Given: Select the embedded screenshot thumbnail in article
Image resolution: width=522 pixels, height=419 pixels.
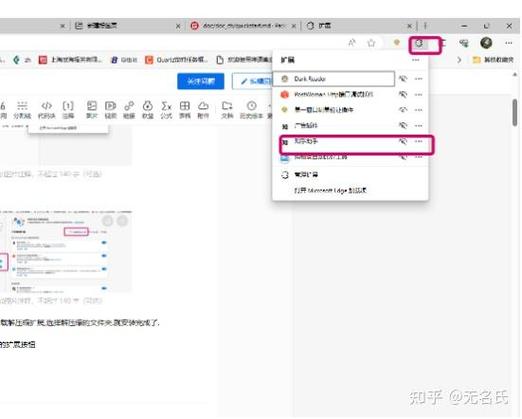Looking at the screenshot, I should click(66, 251).
